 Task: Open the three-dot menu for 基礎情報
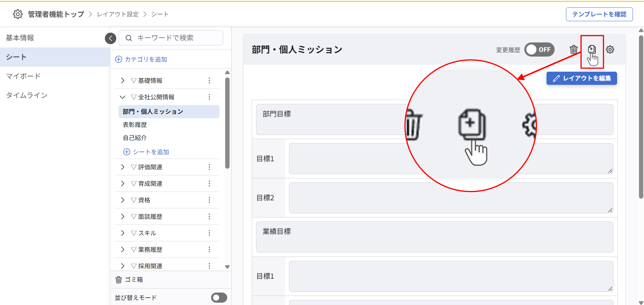pos(209,80)
